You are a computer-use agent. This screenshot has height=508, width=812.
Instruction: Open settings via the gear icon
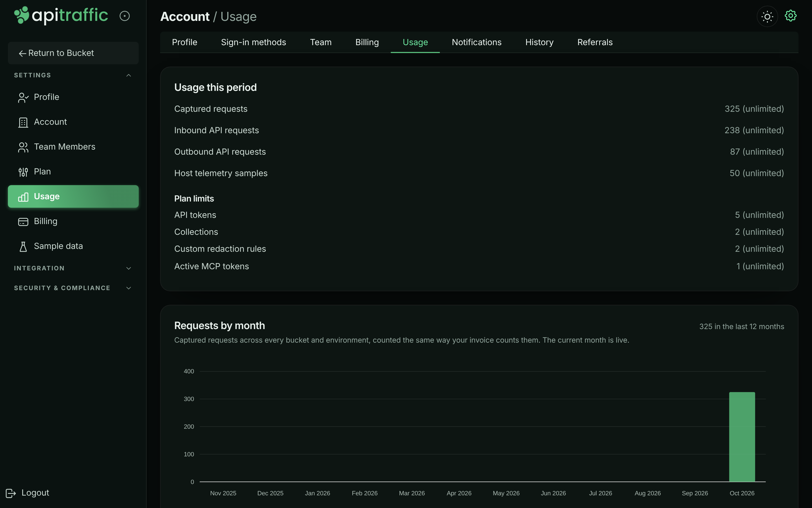click(x=791, y=16)
